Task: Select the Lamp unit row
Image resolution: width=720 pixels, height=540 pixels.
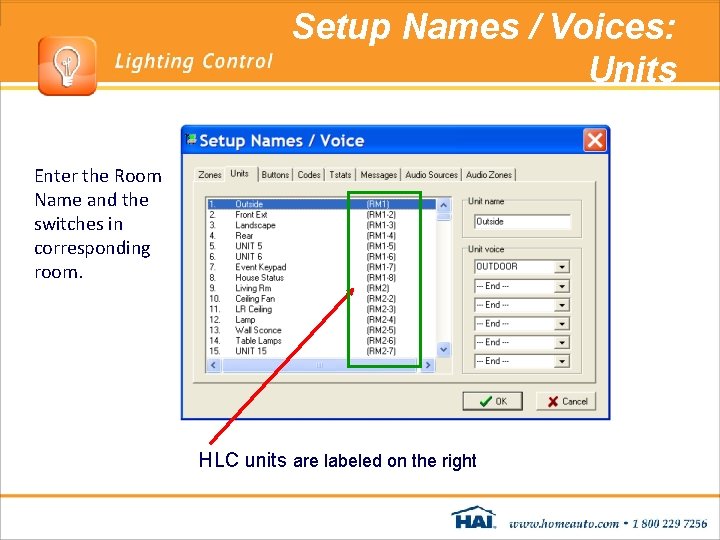Action: pyautogui.click(x=321, y=320)
